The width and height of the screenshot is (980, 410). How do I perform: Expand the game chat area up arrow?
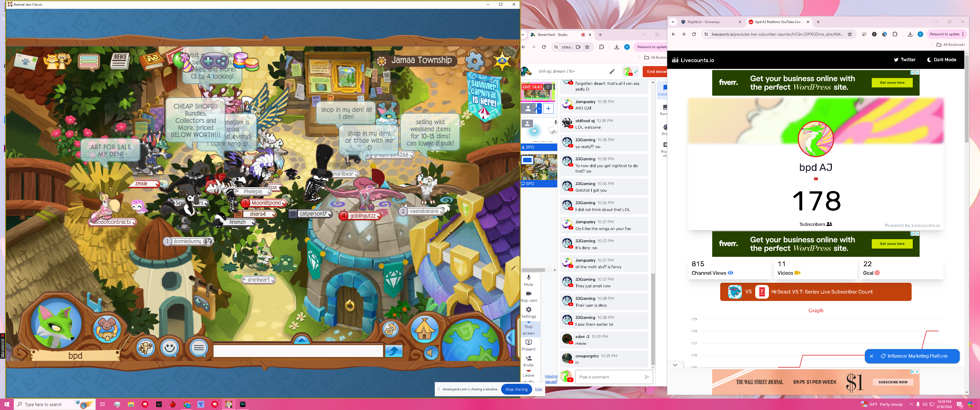[302, 339]
